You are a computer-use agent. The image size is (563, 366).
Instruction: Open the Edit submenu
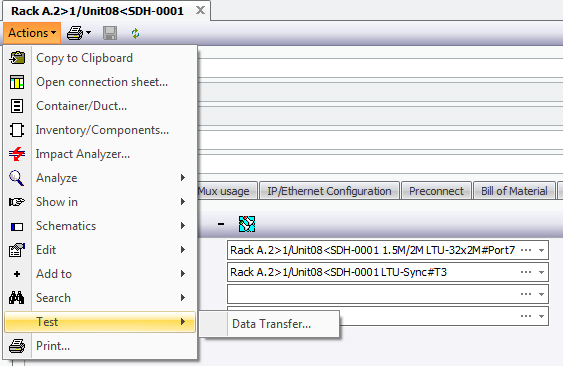100,250
